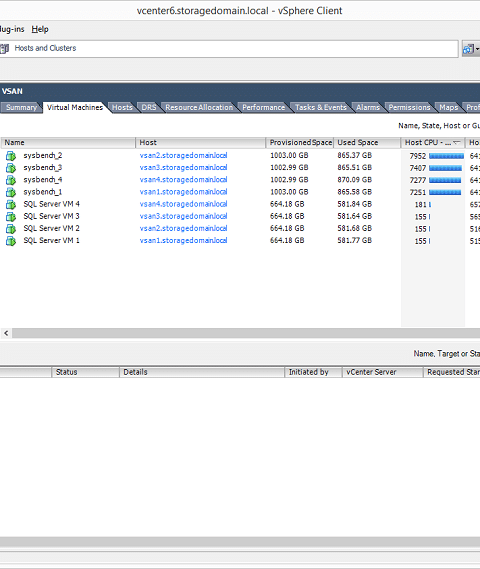480x569 pixels.
Task: Click the sysbench_3 CPU usage bar
Action: coord(445,168)
